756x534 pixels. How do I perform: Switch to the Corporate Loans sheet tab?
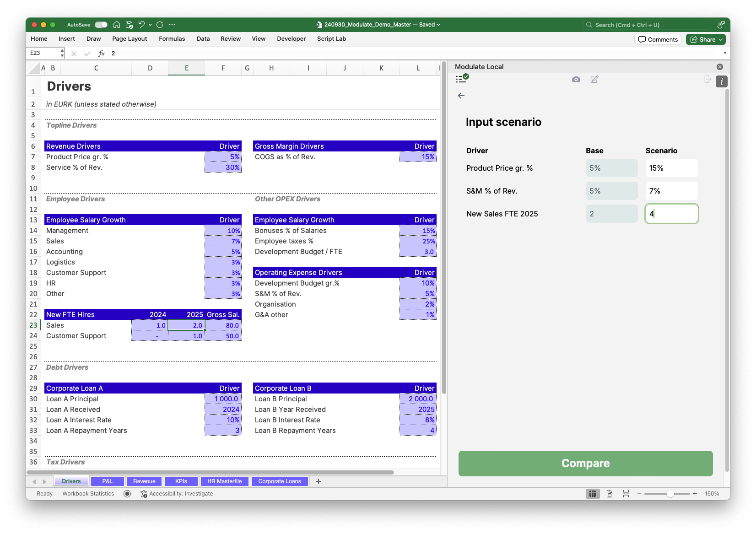(x=280, y=481)
